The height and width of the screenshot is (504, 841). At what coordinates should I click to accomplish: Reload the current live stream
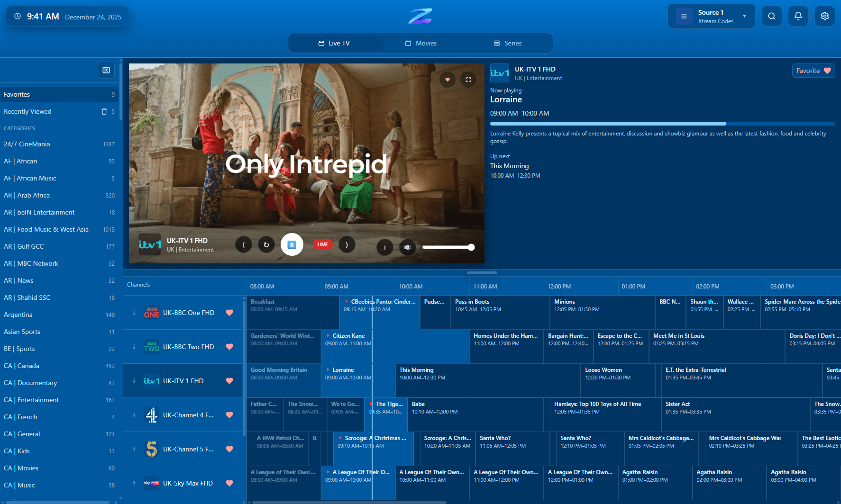tap(266, 244)
